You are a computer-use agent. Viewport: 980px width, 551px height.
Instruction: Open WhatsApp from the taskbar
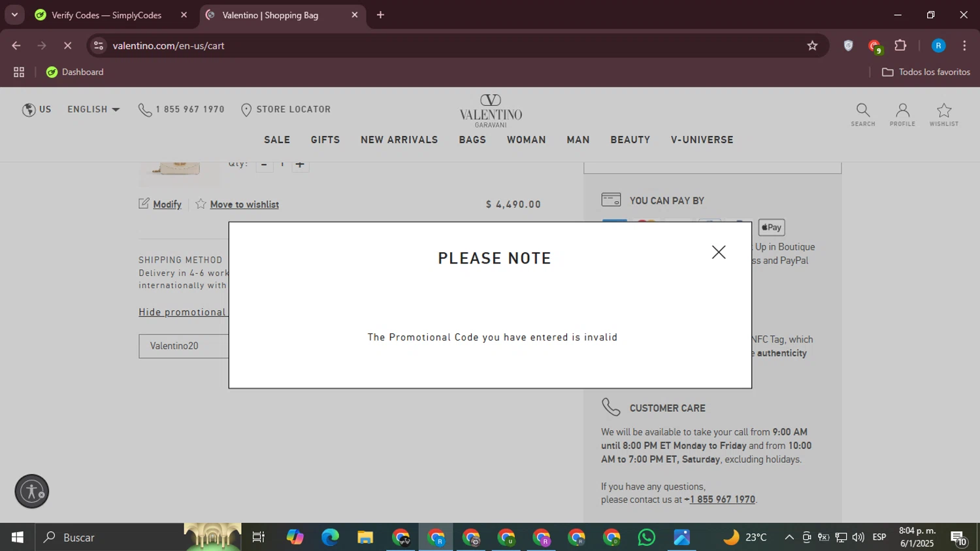coord(647,537)
